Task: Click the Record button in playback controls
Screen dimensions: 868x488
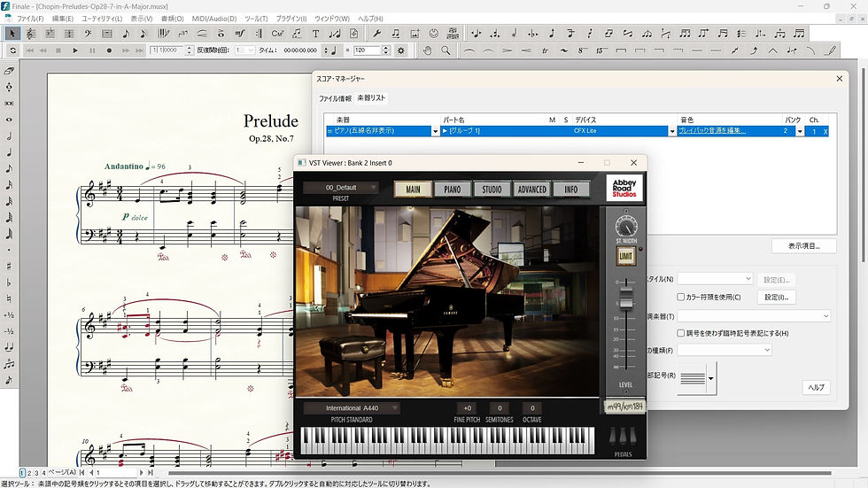Action: (109, 50)
